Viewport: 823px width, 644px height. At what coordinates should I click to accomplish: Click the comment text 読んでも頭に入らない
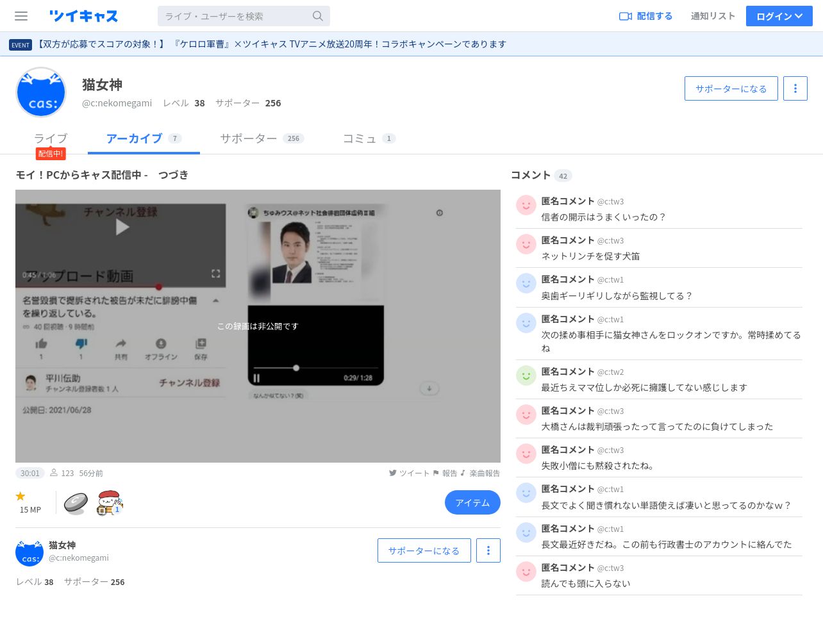click(x=586, y=584)
